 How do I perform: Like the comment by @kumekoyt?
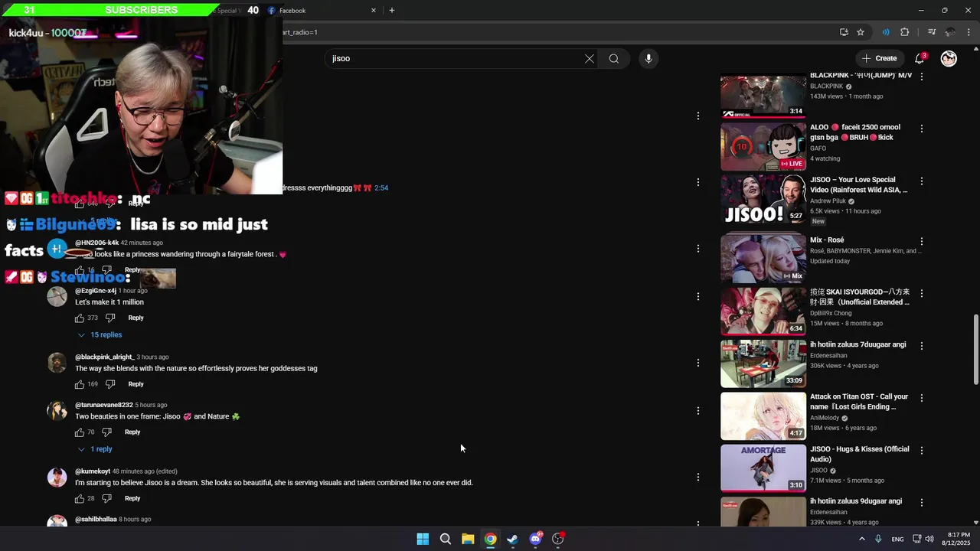(80, 498)
